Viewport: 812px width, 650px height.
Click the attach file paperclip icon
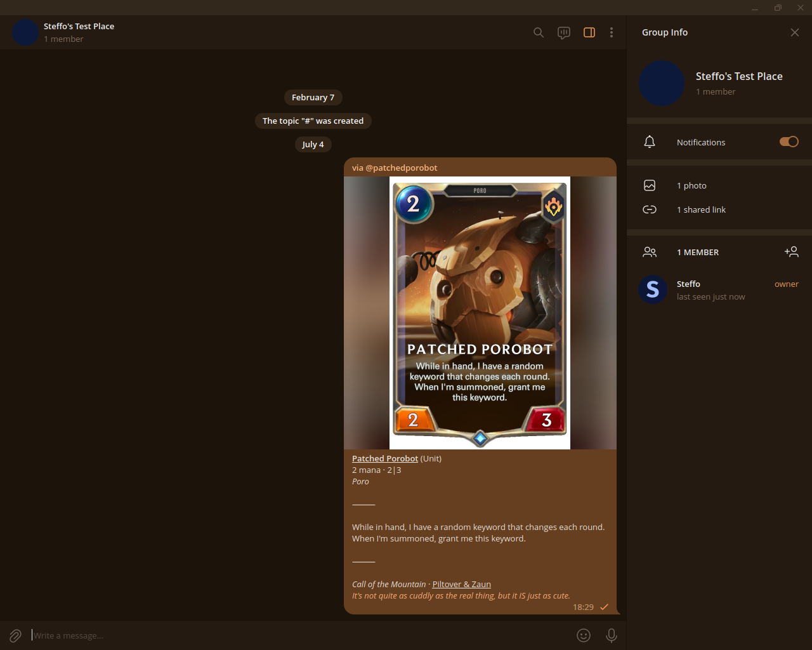pos(15,635)
